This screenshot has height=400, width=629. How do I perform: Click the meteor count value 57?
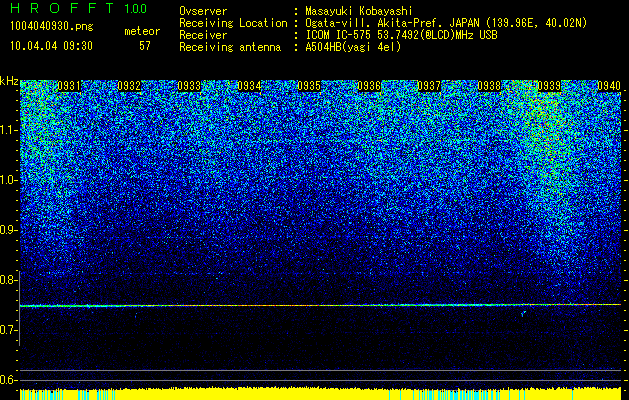(x=145, y=46)
